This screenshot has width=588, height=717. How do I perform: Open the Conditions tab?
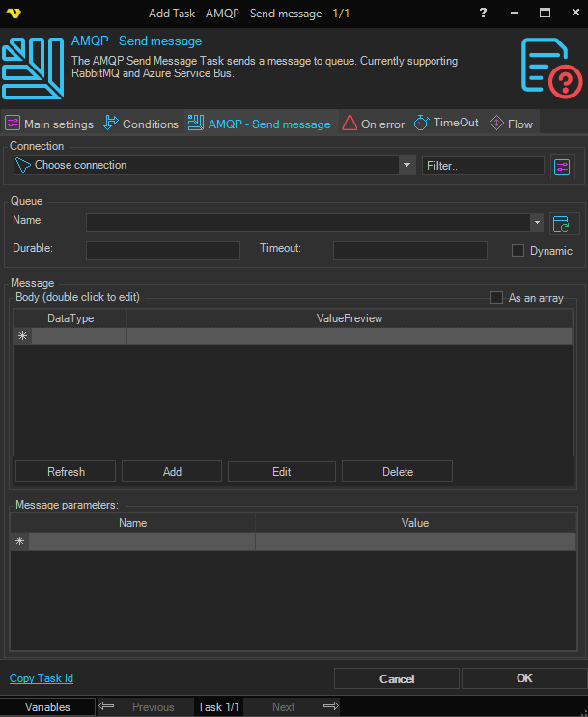pyautogui.click(x=141, y=124)
